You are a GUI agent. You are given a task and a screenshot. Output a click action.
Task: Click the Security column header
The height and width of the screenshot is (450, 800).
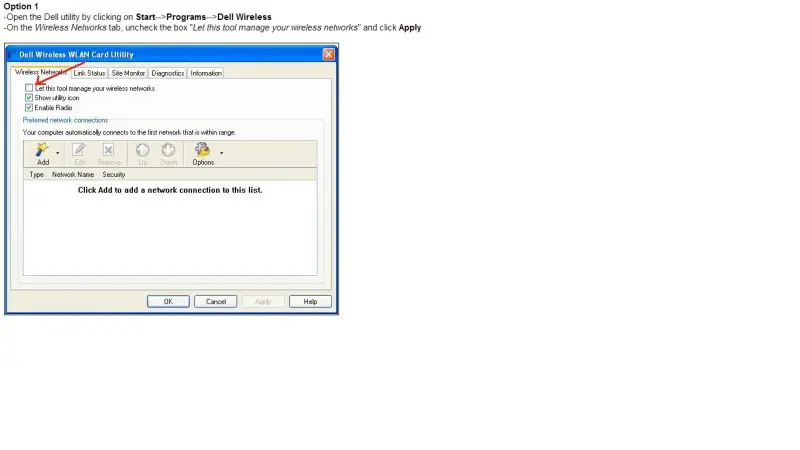coord(114,174)
